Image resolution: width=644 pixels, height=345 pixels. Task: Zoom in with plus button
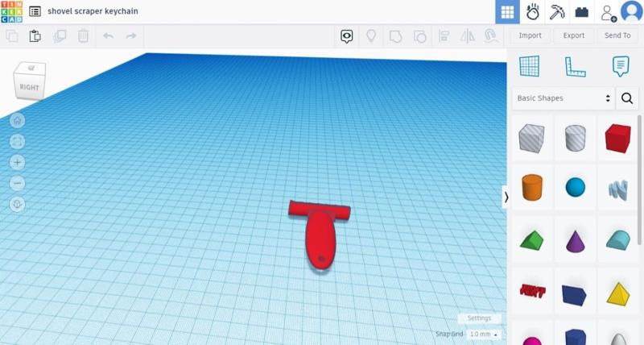[x=17, y=163]
